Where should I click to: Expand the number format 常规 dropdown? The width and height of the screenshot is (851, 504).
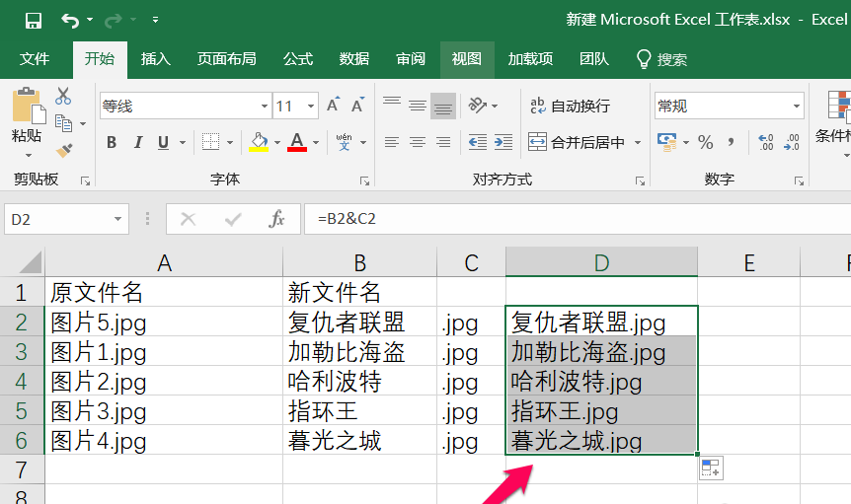coord(796,107)
